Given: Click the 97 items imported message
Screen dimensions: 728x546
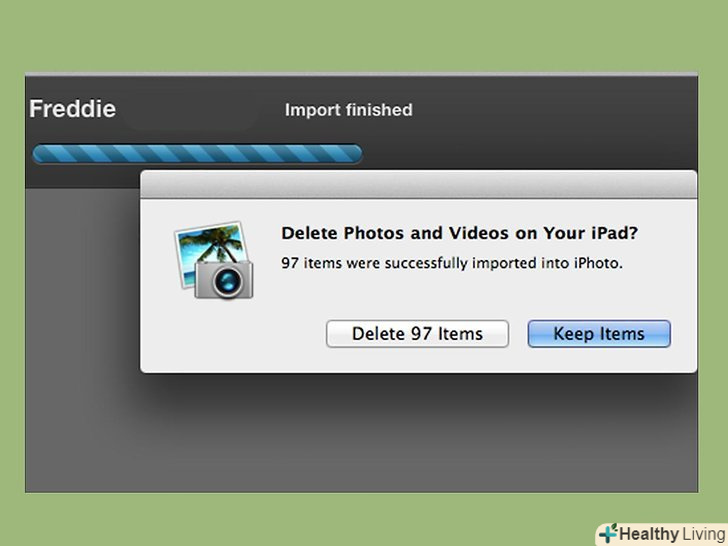Looking at the screenshot, I should pos(451,264).
